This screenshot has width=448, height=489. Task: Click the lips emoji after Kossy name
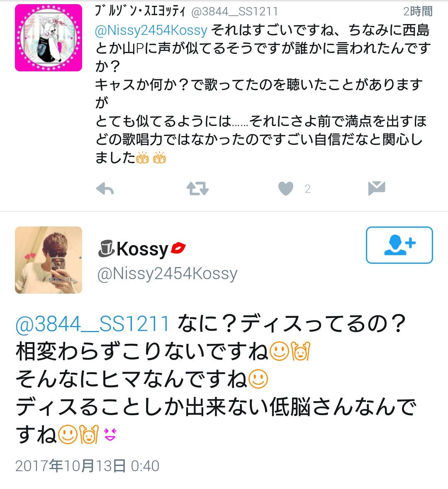point(178,247)
